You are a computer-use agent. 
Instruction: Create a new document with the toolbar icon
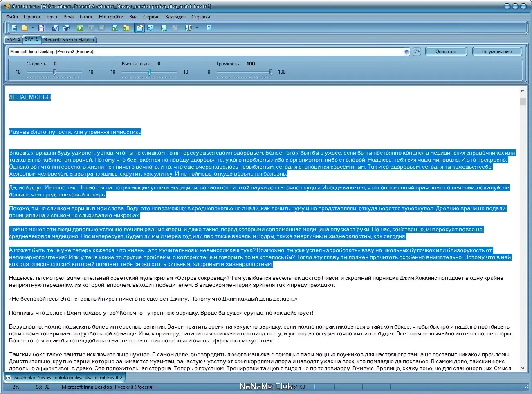point(14,28)
